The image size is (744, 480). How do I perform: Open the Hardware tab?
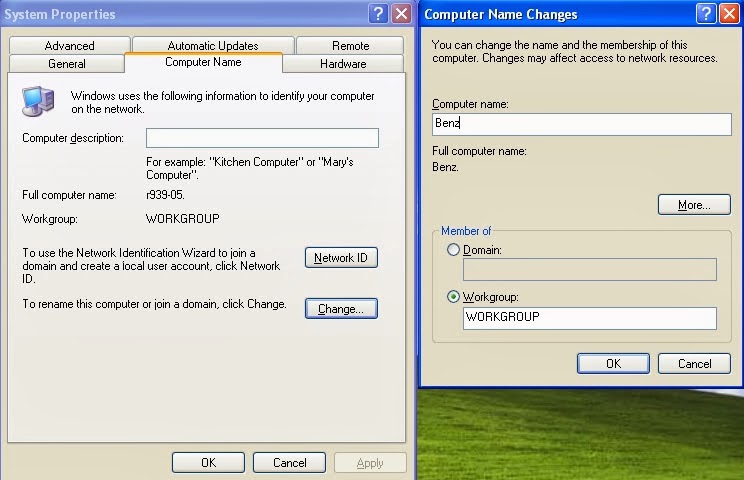pos(343,64)
